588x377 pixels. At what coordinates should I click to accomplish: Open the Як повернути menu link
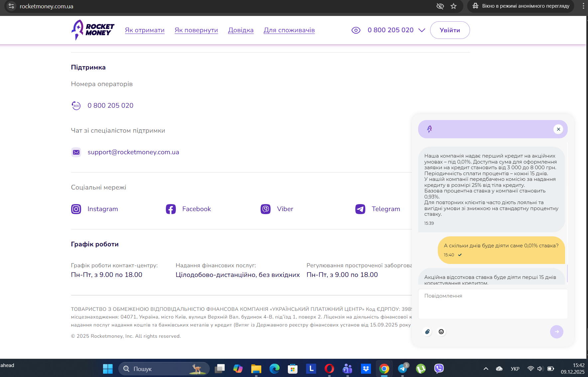[196, 30]
